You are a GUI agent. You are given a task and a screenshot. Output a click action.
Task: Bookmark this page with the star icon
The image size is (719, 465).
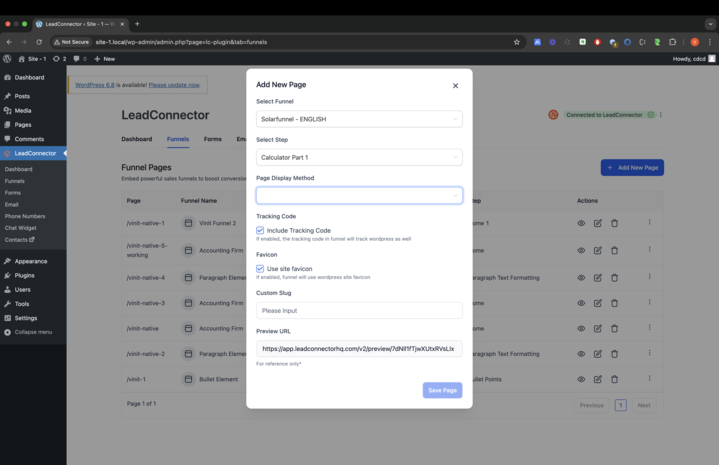[517, 42]
